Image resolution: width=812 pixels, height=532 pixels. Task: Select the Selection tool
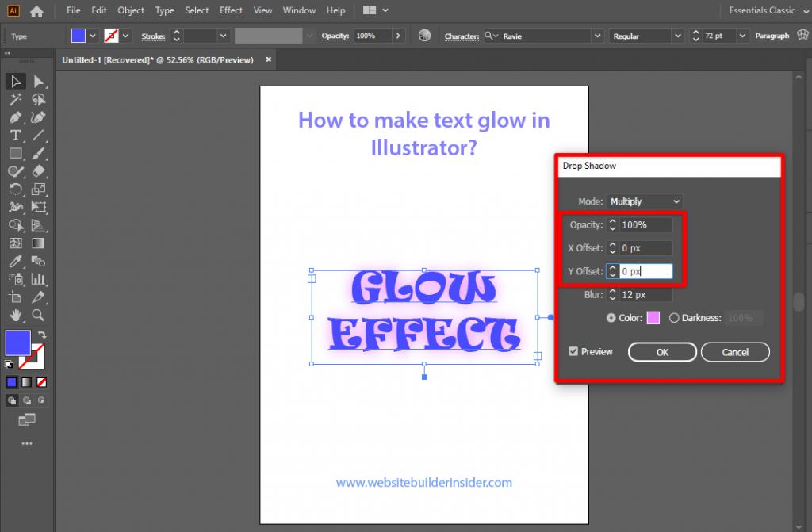point(16,81)
